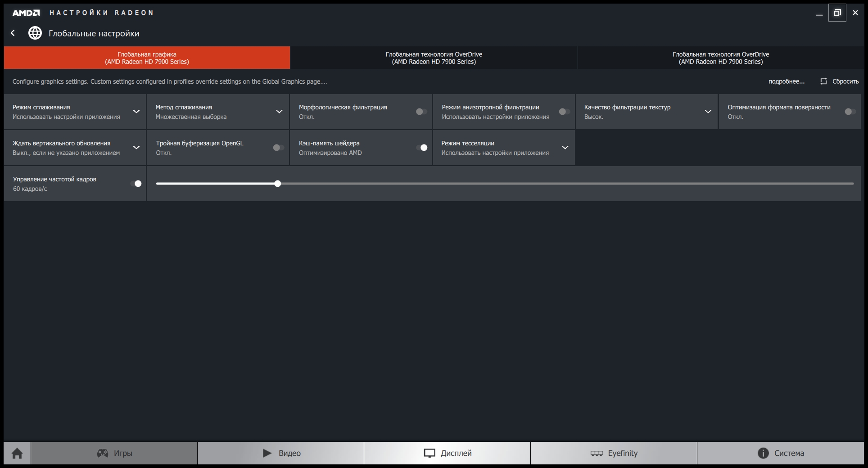Image resolution: width=868 pixels, height=468 pixels.
Task: Turn on Тройная буферизация OpenGL
Action: coord(278,148)
